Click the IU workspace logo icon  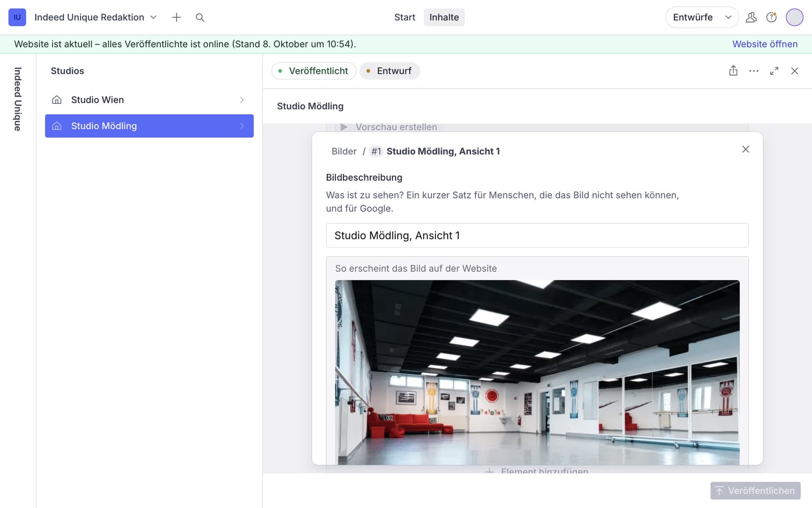[17, 17]
